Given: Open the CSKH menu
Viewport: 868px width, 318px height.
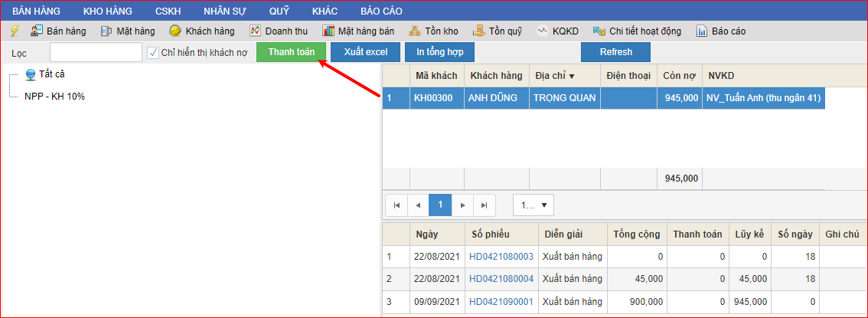Looking at the screenshot, I should coord(168,11).
